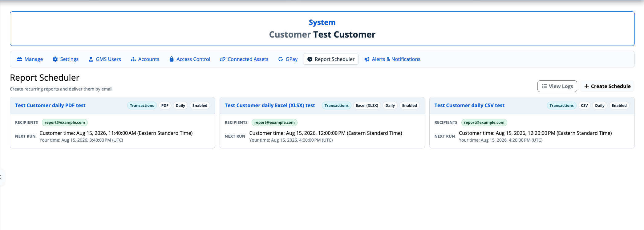This screenshot has width=644, height=230.
Task: Click the View Logs button
Action: coord(557,86)
